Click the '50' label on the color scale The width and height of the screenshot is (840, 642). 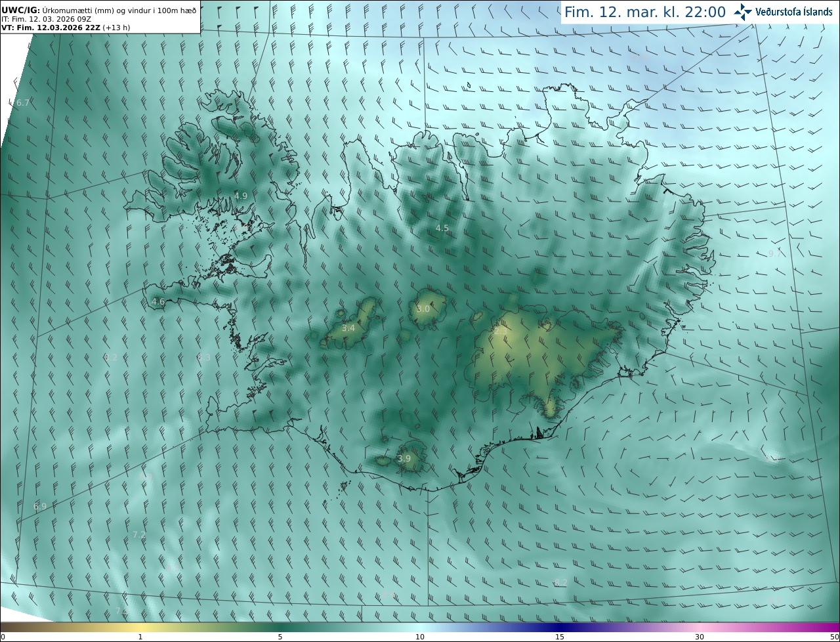click(835, 637)
